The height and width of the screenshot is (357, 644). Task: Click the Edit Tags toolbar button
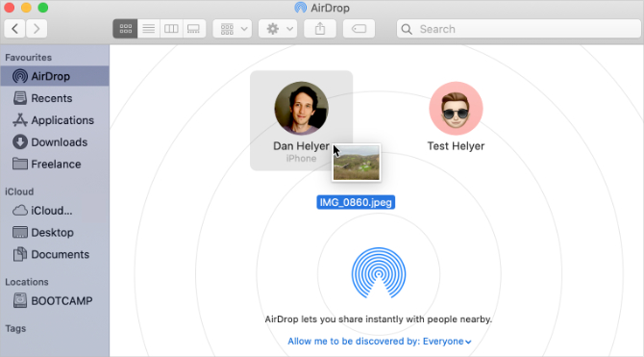(359, 29)
